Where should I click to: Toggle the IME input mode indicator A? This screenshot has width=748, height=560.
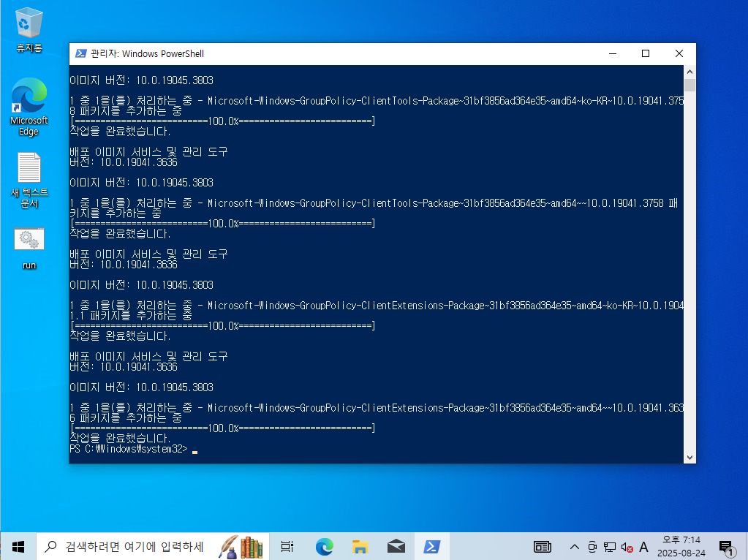643,546
